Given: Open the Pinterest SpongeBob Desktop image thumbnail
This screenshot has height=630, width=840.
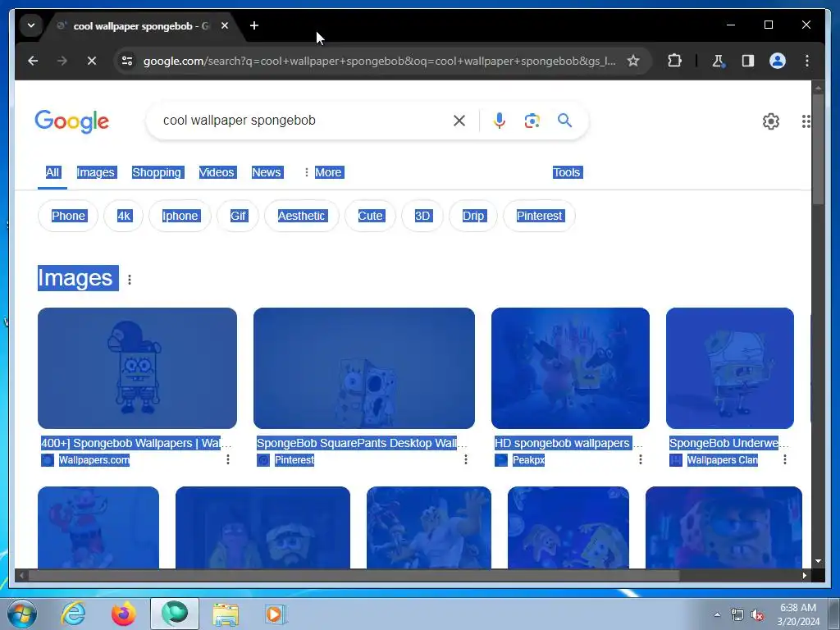Looking at the screenshot, I should pos(363,368).
